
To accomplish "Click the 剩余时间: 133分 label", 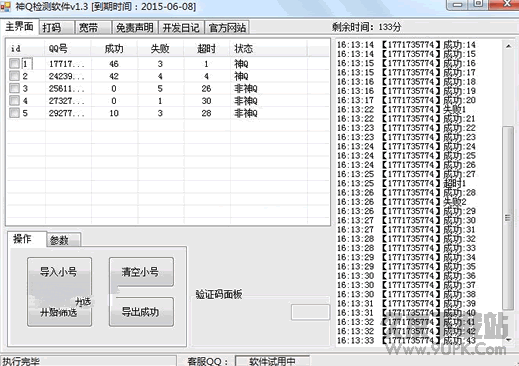I will point(366,27).
